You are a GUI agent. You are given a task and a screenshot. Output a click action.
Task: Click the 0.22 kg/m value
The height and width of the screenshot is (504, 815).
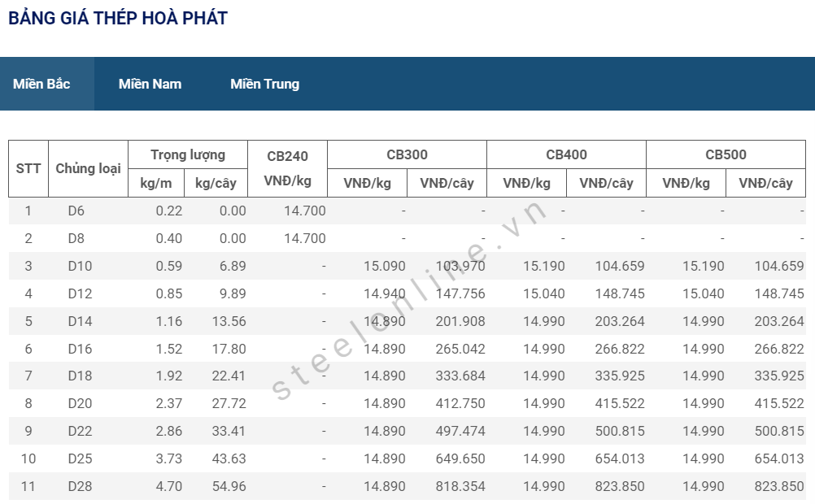pos(169,211)
